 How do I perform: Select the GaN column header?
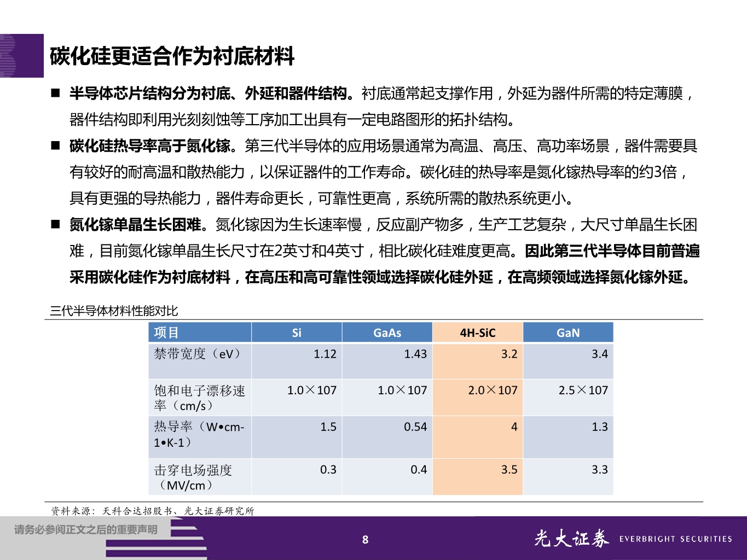[568, 332]
